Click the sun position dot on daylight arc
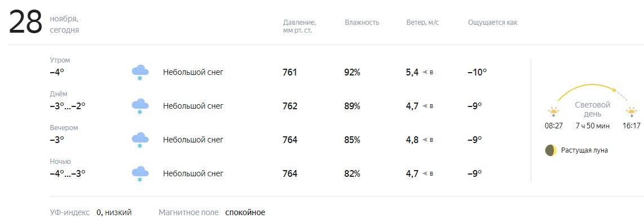The image size is (644, 223). (614, 90)
